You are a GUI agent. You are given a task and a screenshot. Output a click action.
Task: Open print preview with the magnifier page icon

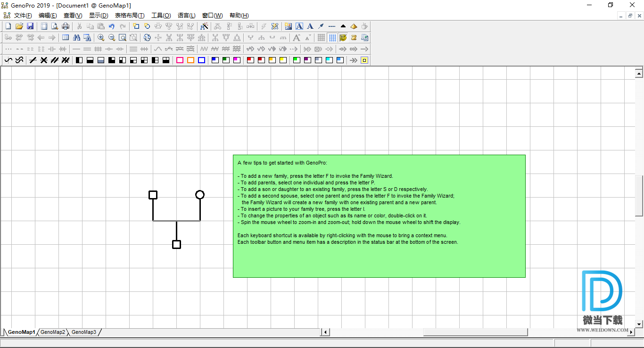click(55, 26)
